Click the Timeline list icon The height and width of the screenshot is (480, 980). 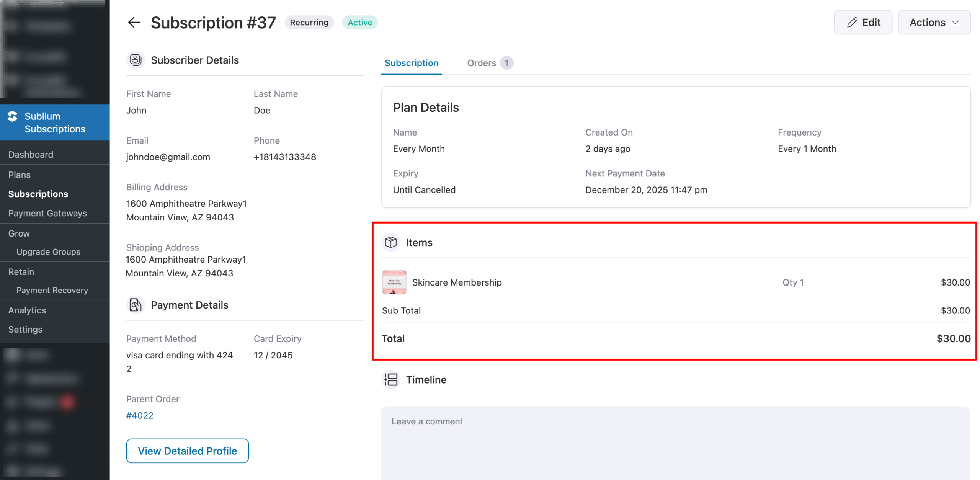(x=391, y=380)
